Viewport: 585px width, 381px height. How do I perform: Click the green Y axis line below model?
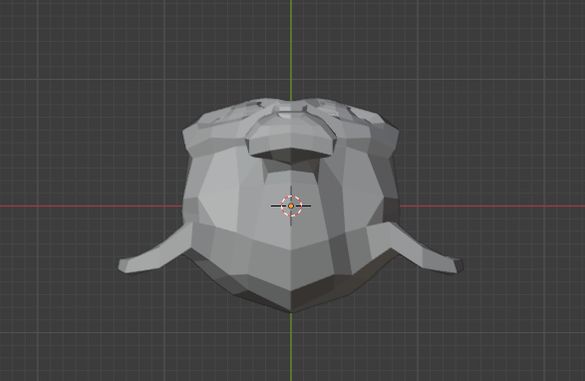[291, 347]
